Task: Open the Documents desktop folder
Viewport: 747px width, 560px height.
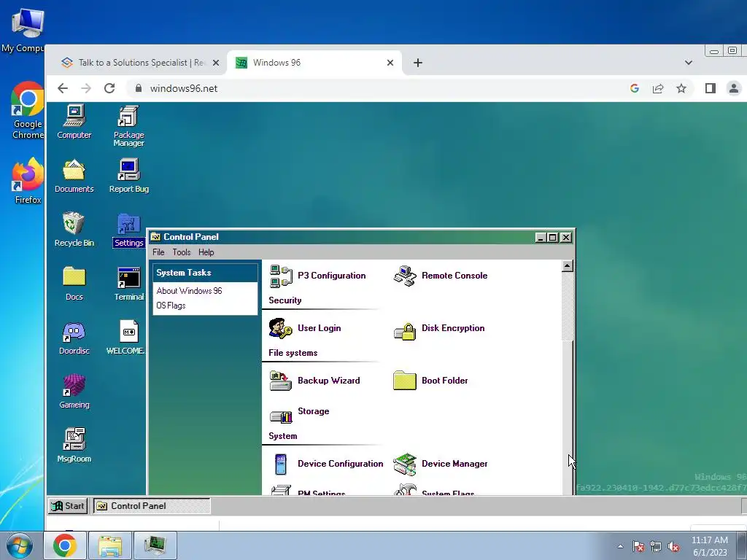Action: point(74,176)
